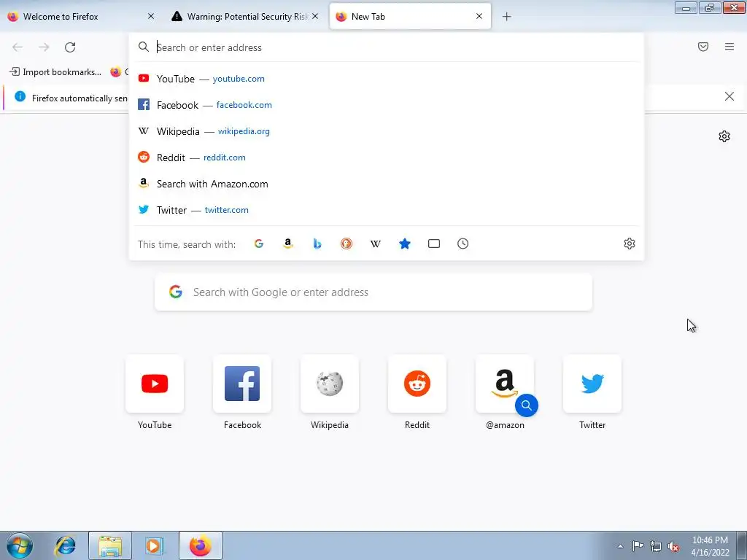Open new tab page personalize gear
The height and width of the screenshot is (560, 747).
(724, 136)
